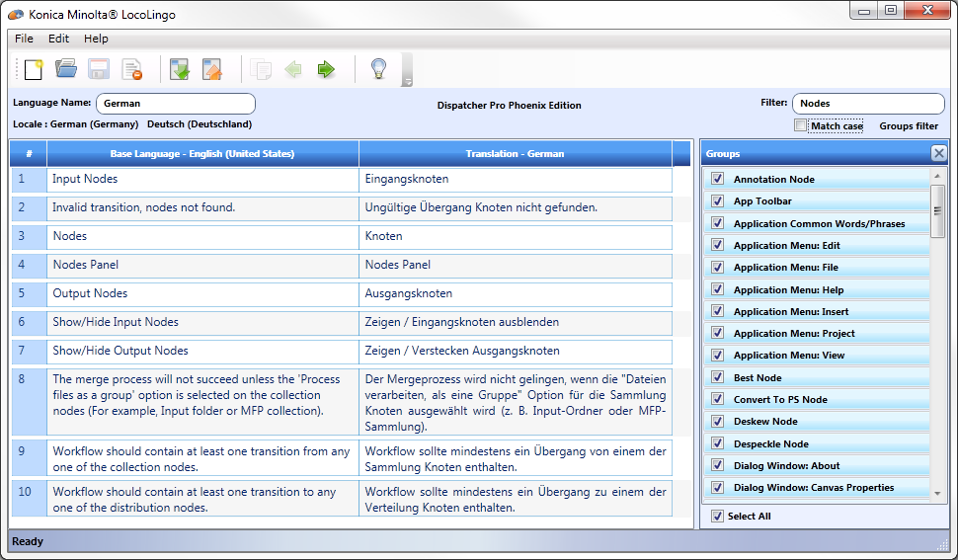Open the Edit menu
This screenshot has height=560, width=958.
pyautogui.click(x=58, y=39)
